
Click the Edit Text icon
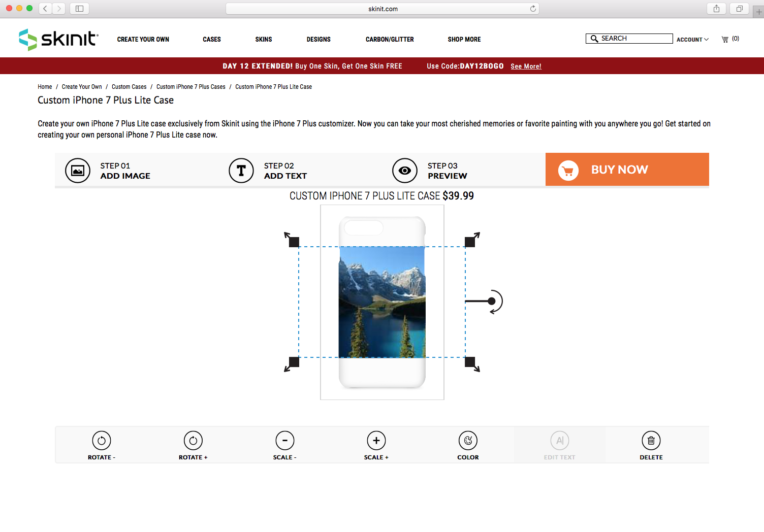click(560, 441)
